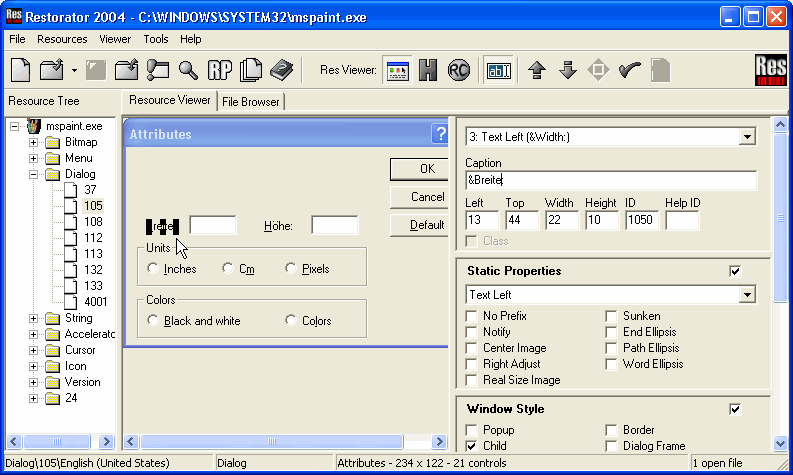Click the move up arrow toolbar icon
The width and height of the screenshot is (793, 475).
(x=537, y=70)
